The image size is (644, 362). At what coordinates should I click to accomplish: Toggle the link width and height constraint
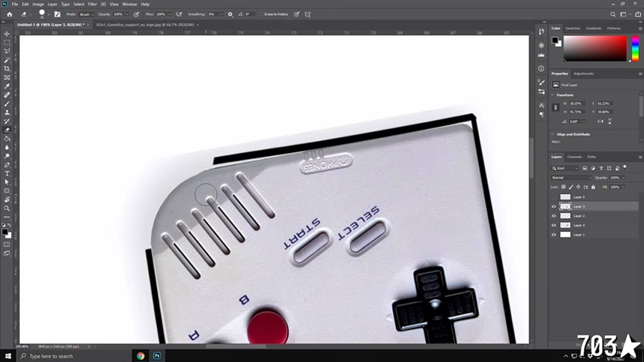pyautogui.click(x=555, y=107)
